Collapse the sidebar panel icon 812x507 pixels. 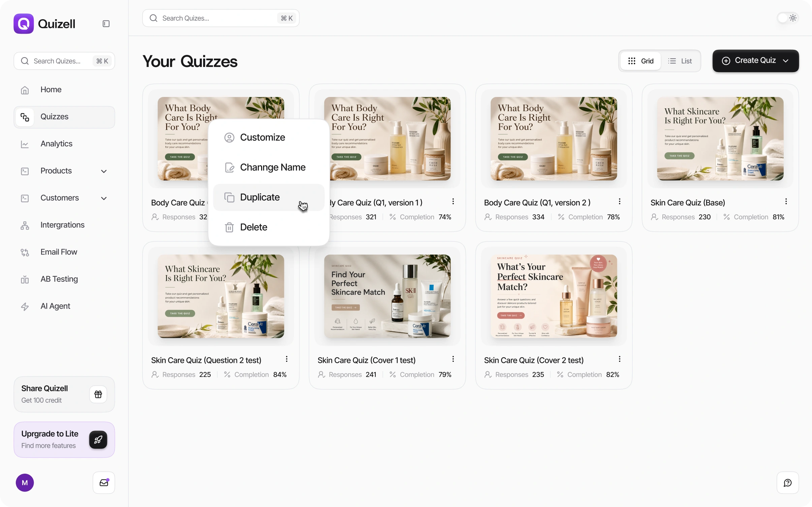(x=106, y=24)
